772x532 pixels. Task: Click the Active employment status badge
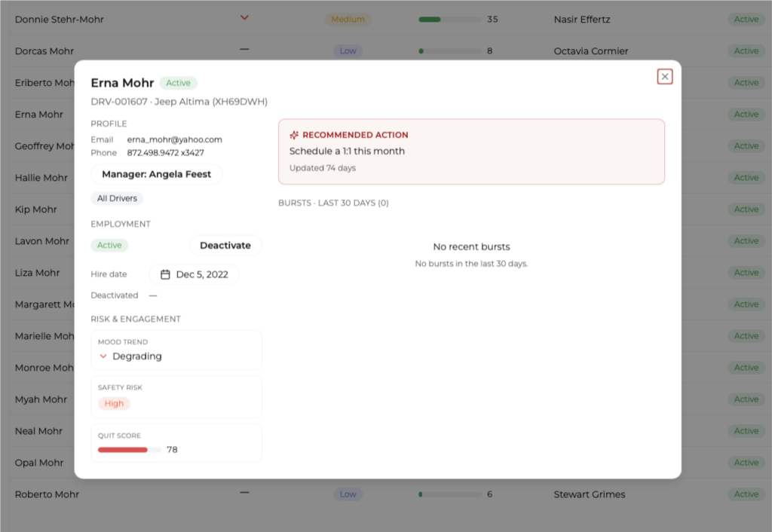109,245
